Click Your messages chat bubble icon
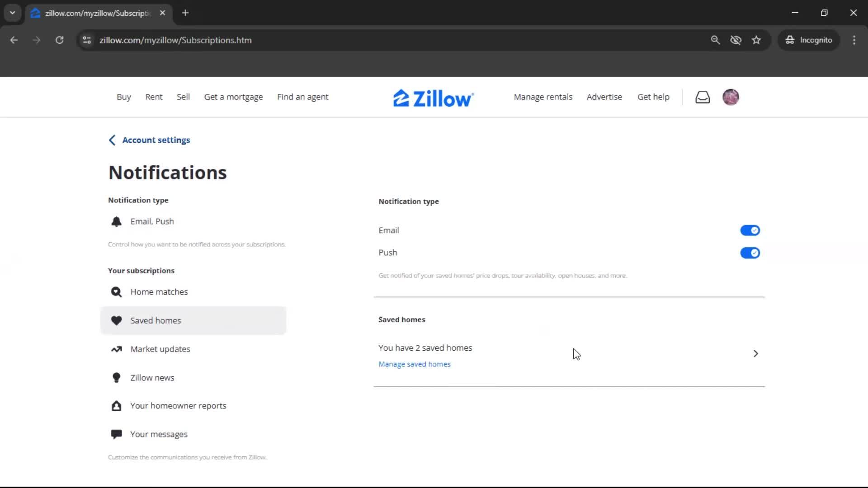 (x=116, y=434)
